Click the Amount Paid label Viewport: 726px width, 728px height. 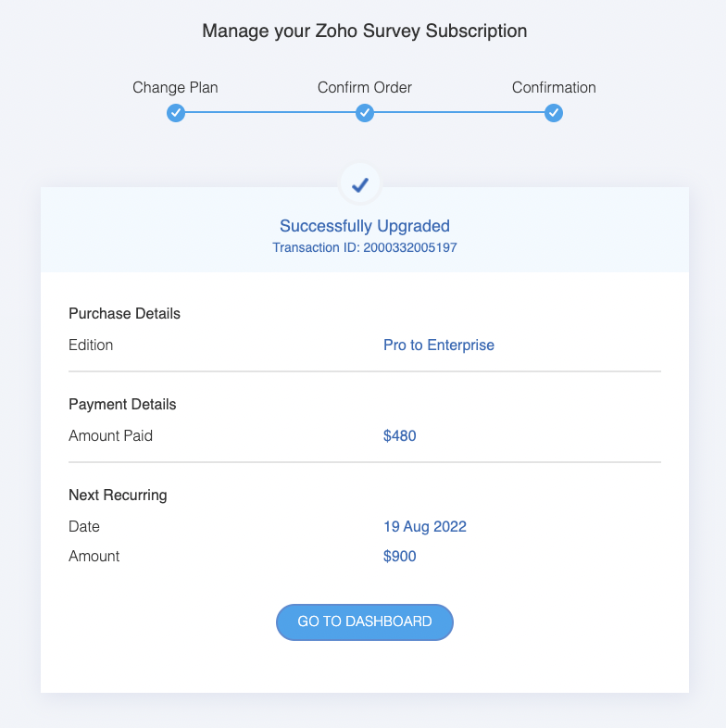(110, 436)
